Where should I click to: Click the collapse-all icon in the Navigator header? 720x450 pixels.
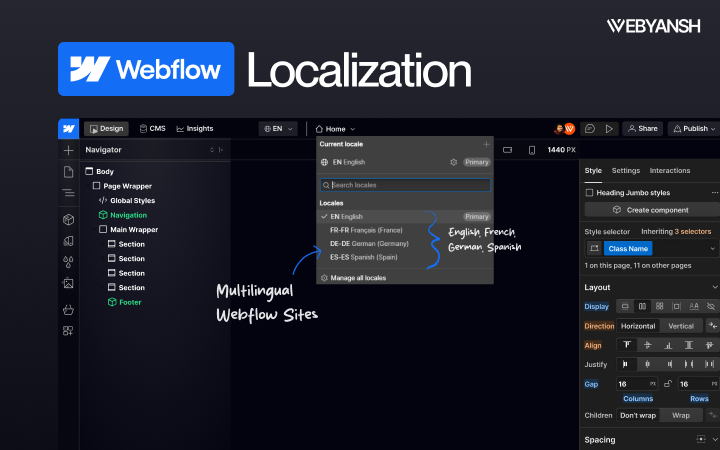click(x=212, y=150)
